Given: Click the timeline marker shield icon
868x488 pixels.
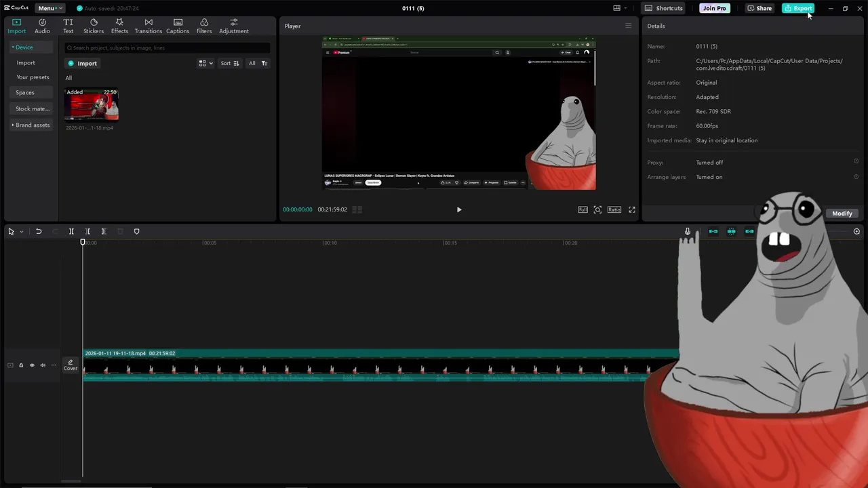Looking at the screenshot, I should [x=136, y=232].
